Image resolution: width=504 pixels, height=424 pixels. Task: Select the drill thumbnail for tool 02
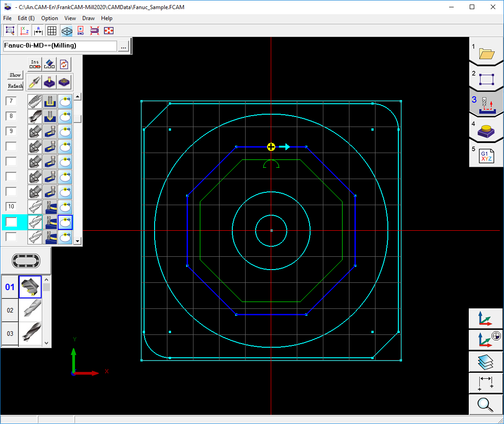[30, 310]
